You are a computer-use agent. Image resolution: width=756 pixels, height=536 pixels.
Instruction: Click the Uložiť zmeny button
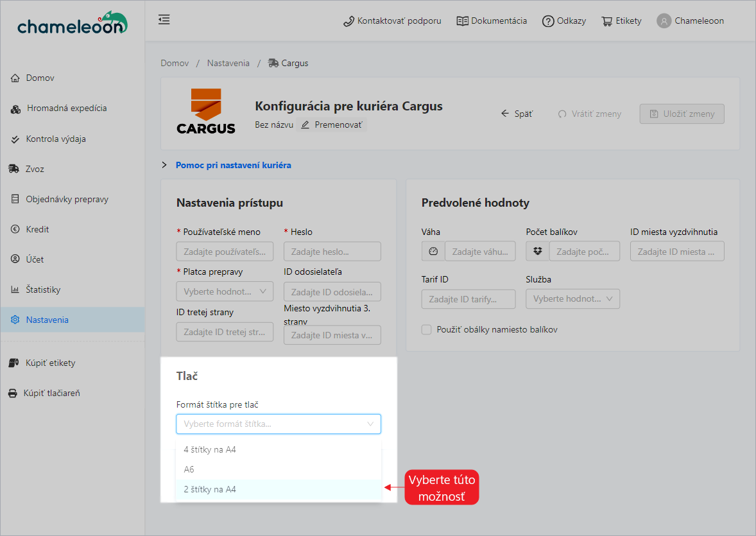tap(682, 114)
